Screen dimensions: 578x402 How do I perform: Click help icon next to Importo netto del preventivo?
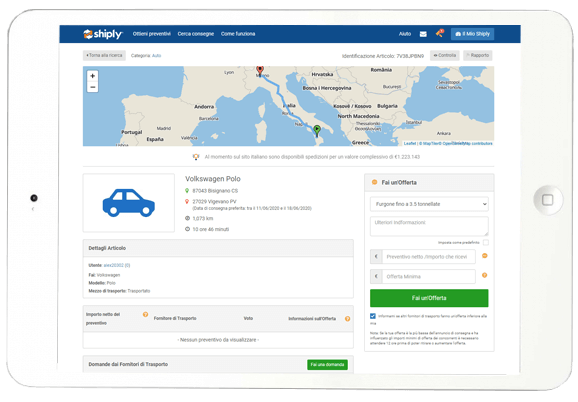[145, 314]
